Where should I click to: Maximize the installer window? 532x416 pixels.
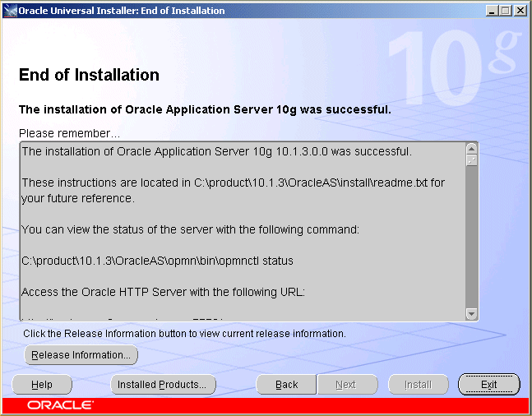tap(505, 11)
